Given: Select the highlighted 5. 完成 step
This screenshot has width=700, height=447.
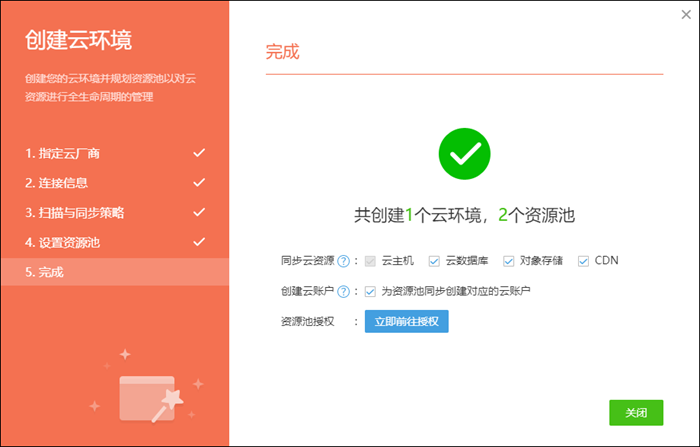Looking at the screenshot, I should [44, 272].
